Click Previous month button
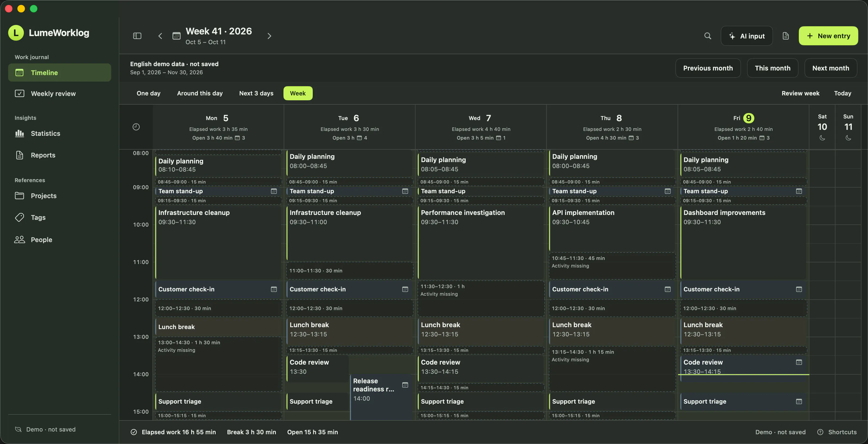Viewport: 868px width, 444px height. coord(708,68)
